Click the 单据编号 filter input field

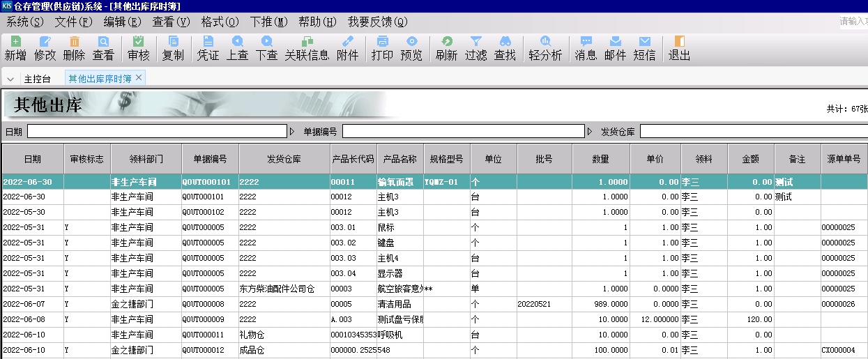point(463,131)
